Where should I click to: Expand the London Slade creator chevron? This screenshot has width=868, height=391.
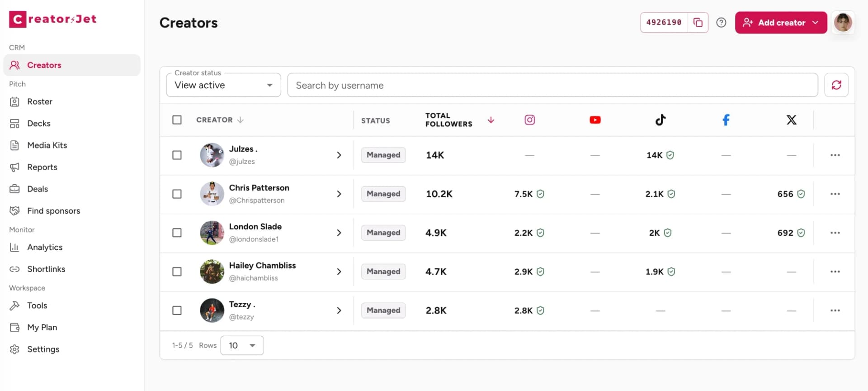(x=339, y=233)
